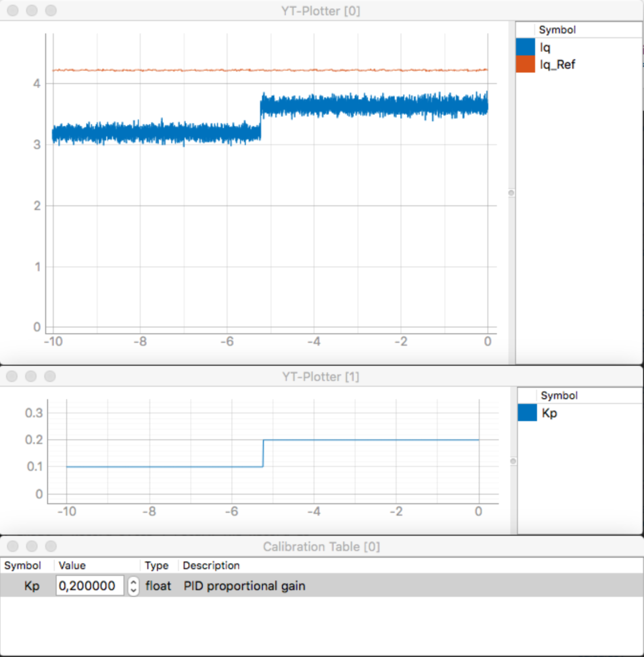644x657 pixels.
Task: Select the Iq signal in the legend
Action: click(x=545, y=47)
